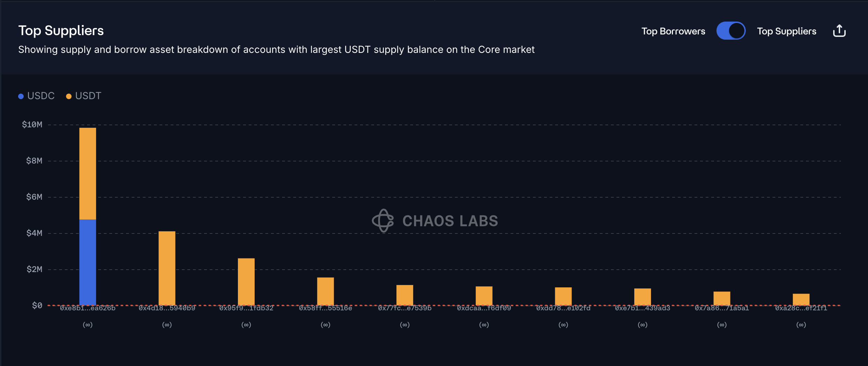Click the orange USDT legend dot

point(69,96)
